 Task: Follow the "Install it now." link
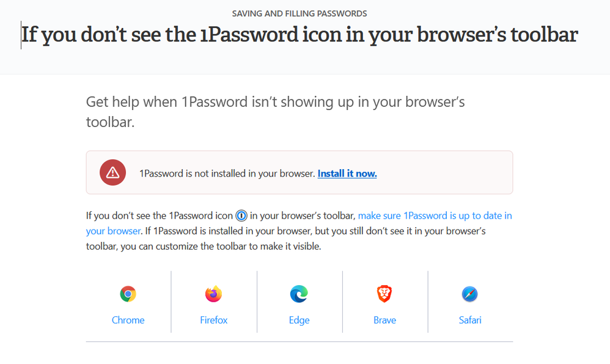click(x=347, y=173)
